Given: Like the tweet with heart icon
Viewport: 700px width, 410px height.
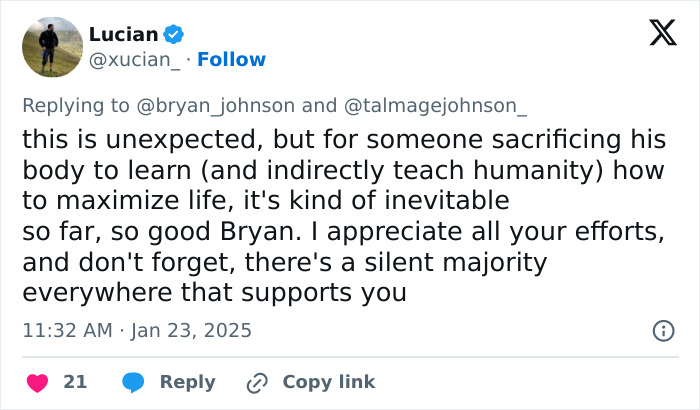Looking at the screenshot, I should (x=37, y=382).
